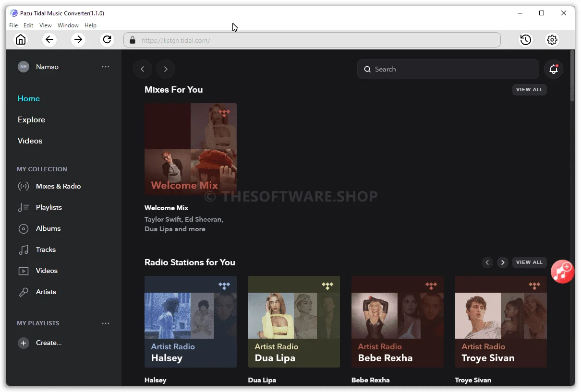Screen dimensions: 581x392
Task: Select the top Videos sidebar link
Action: (30, 141)
